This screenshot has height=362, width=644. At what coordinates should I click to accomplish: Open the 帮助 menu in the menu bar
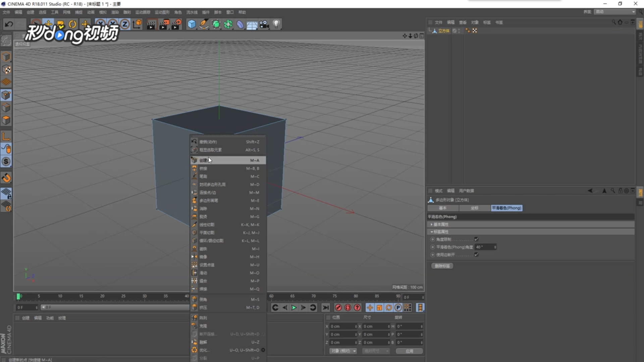242,12
